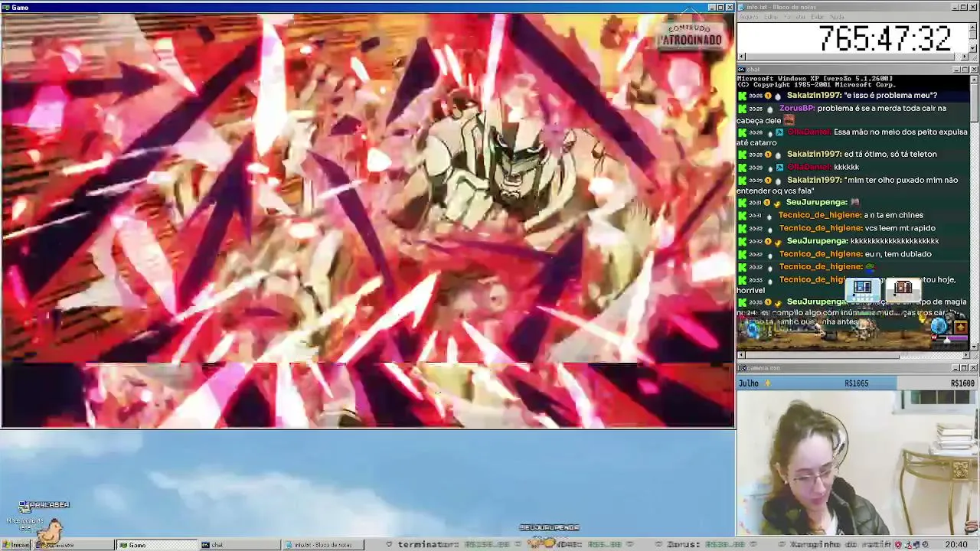
Task: Click the scroll down arrow in chat window
Action: coord(973,347)
